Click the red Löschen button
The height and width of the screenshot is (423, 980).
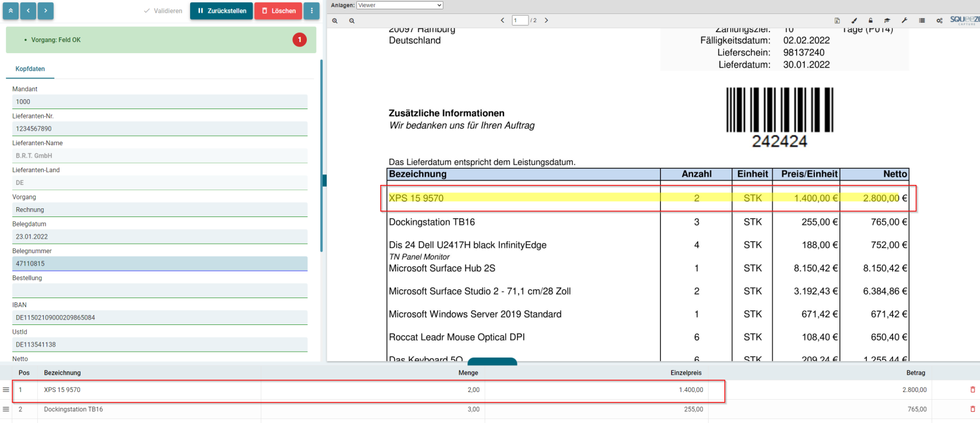click(x=278, y=11)
